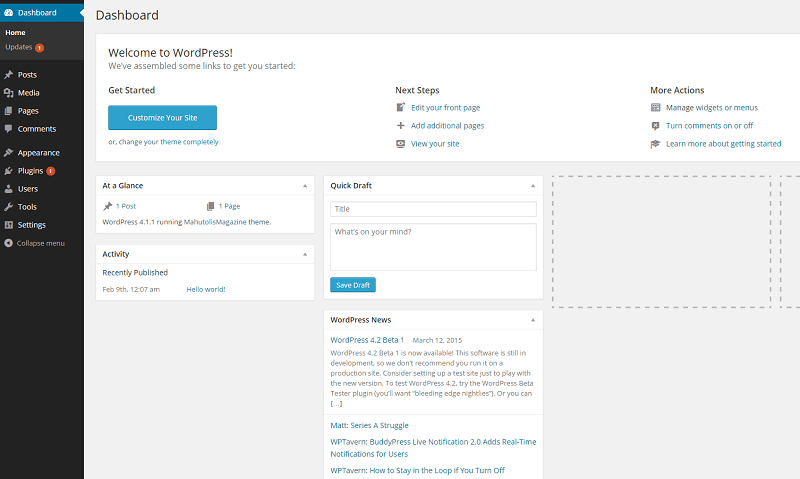800x479 pixels.
Task: Click the Save Draft button
Action: tap(353, 285)
